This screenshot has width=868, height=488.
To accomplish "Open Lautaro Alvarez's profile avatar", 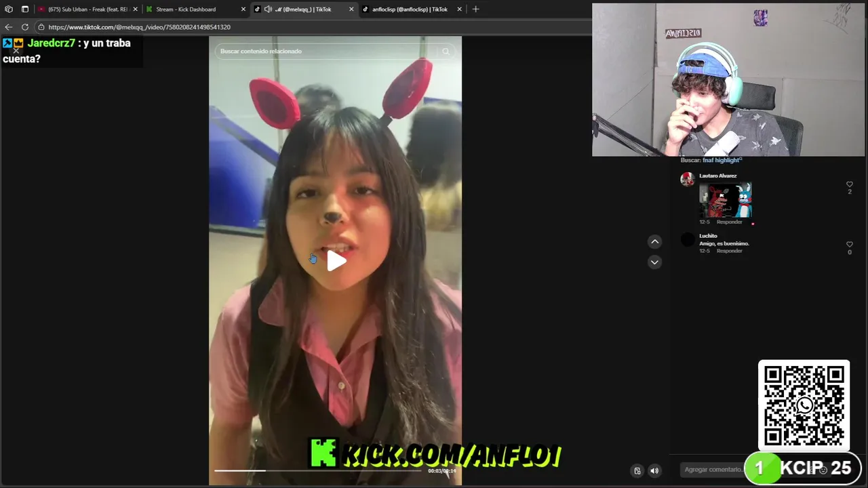I will pos(688,179).
